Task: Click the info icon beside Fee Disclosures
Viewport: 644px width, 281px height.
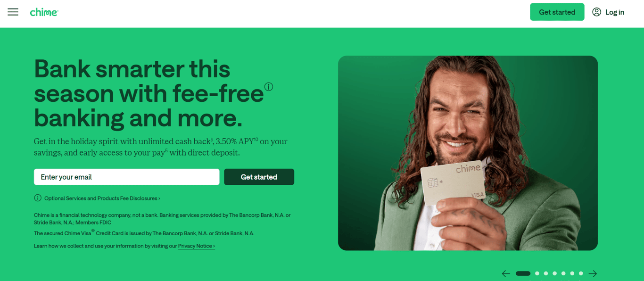Action: (38, 198)
